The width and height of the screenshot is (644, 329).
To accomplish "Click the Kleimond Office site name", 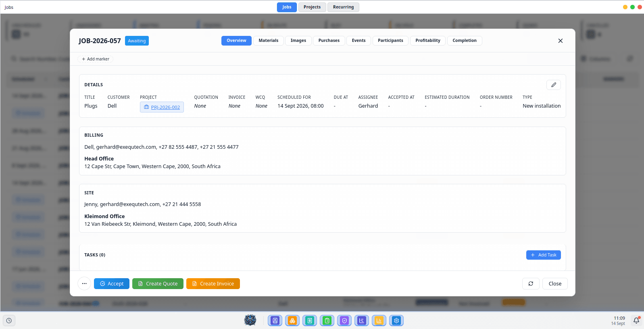I will [104, 217].
